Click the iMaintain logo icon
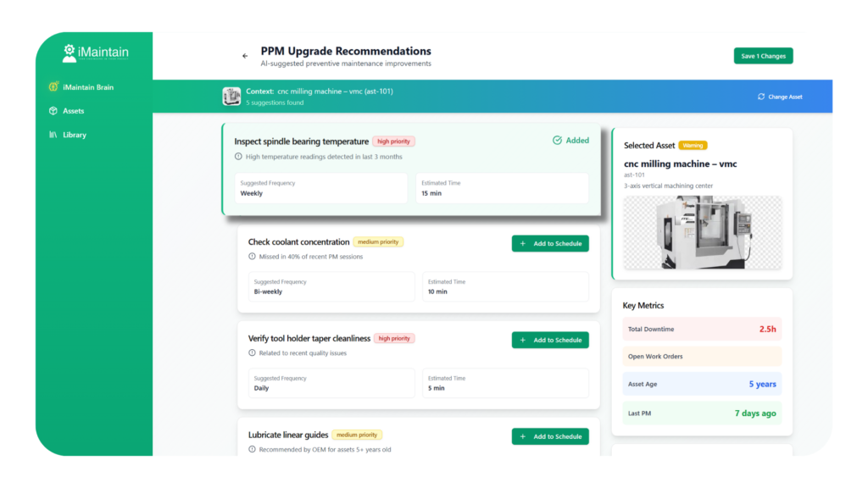This screenshot has width=868, height=488. (70, 53)
